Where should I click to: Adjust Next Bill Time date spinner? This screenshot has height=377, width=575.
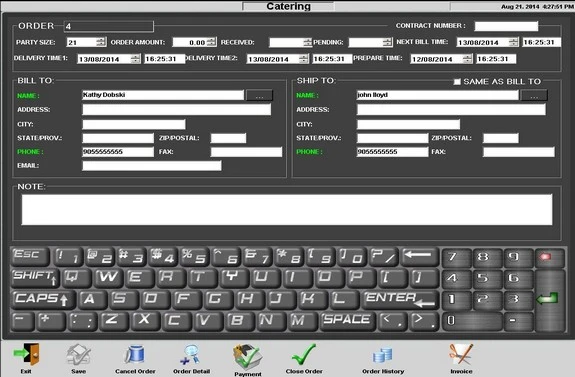tap(514, 42)
